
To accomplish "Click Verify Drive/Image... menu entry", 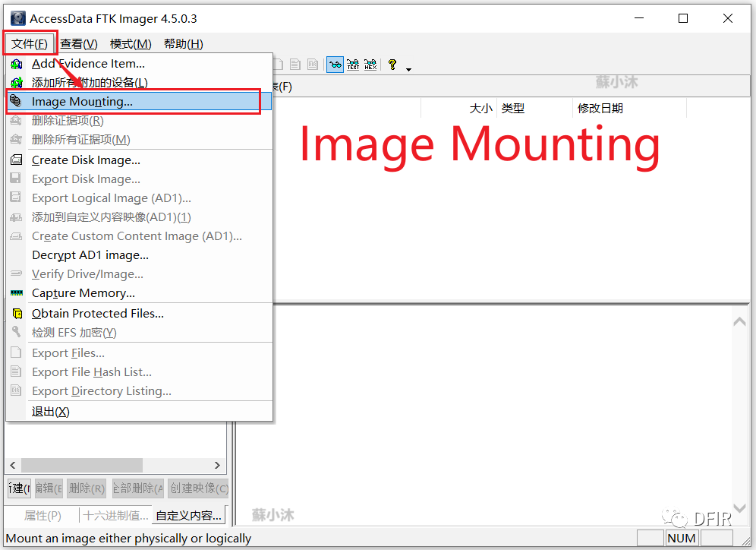I will click(140, 274).
